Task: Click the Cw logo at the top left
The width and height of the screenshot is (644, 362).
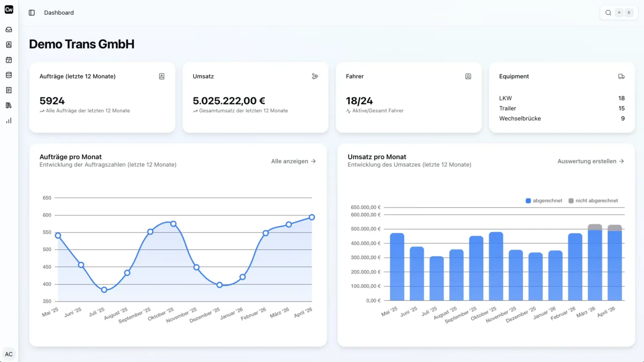Action: (8, 9)
